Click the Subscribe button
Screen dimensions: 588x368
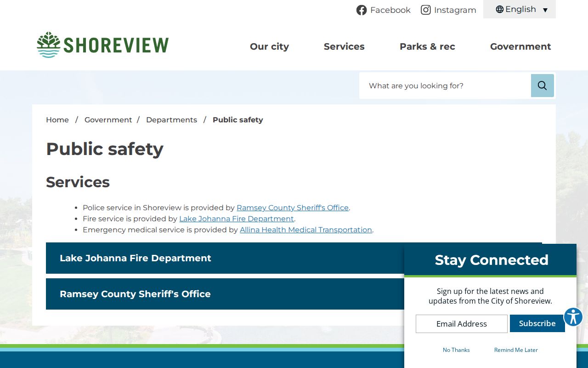pos(537,323)
